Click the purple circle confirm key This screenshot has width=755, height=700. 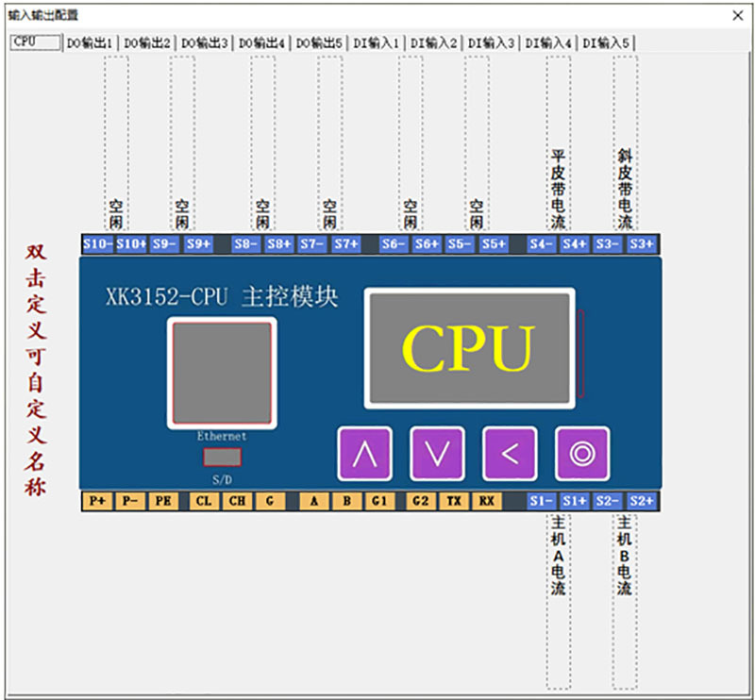pyautogui.click(x=582, y=454)
